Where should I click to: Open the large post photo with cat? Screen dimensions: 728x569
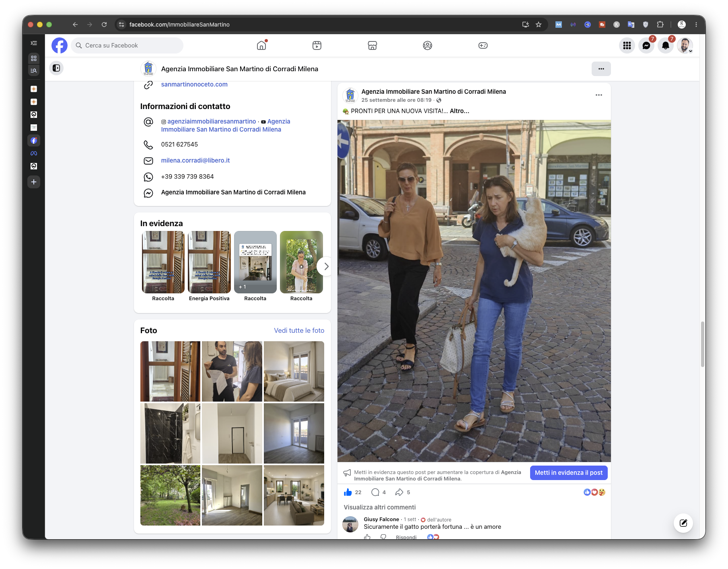(474, 291)
